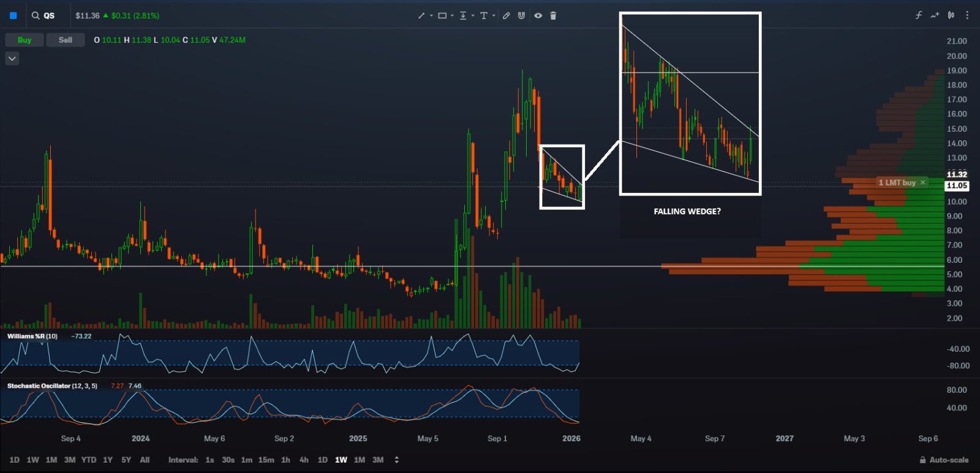Toggle drawings visibility with the eye icon

538,16
